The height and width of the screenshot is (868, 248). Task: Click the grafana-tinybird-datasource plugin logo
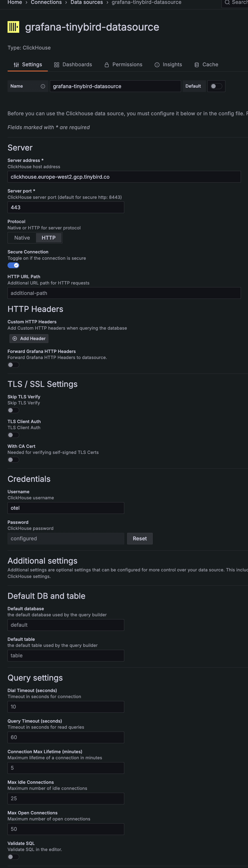pos(14,27)
